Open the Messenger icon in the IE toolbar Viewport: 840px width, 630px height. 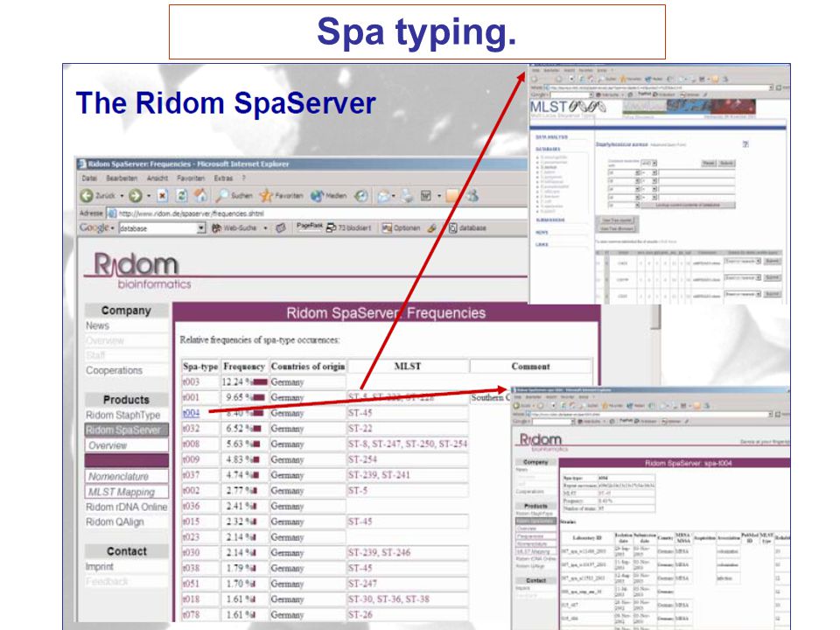[472, 196]
